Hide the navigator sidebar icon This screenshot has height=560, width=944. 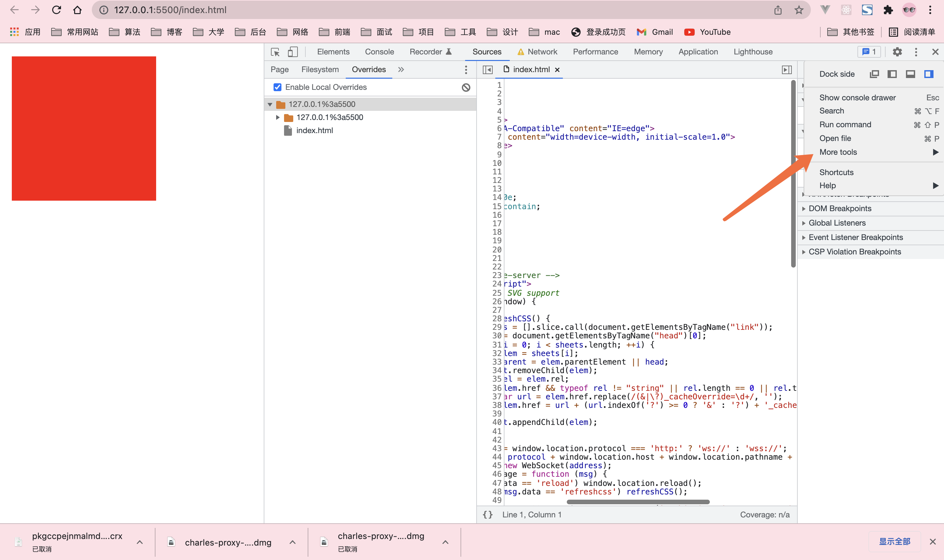[x=488, y=70]
